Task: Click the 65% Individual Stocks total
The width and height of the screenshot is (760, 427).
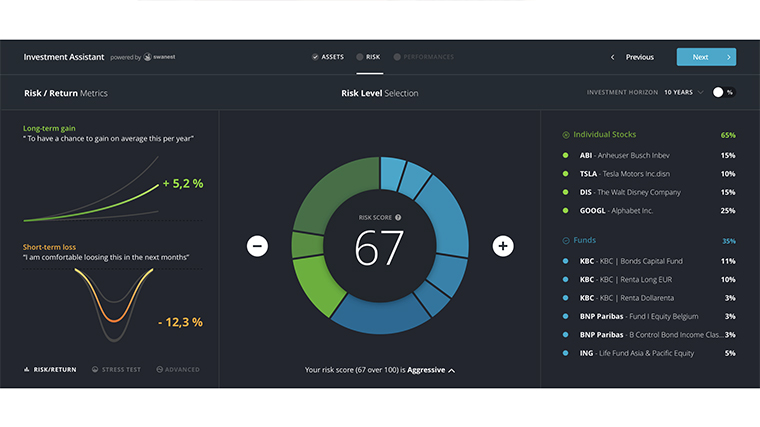Action: [x=728, y=135]
